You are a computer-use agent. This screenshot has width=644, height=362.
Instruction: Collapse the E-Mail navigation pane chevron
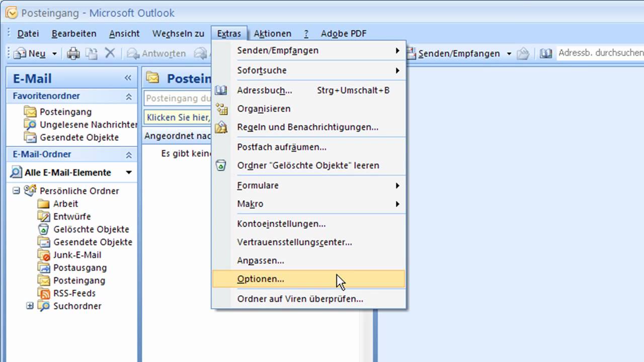click(x=128, y=78)
